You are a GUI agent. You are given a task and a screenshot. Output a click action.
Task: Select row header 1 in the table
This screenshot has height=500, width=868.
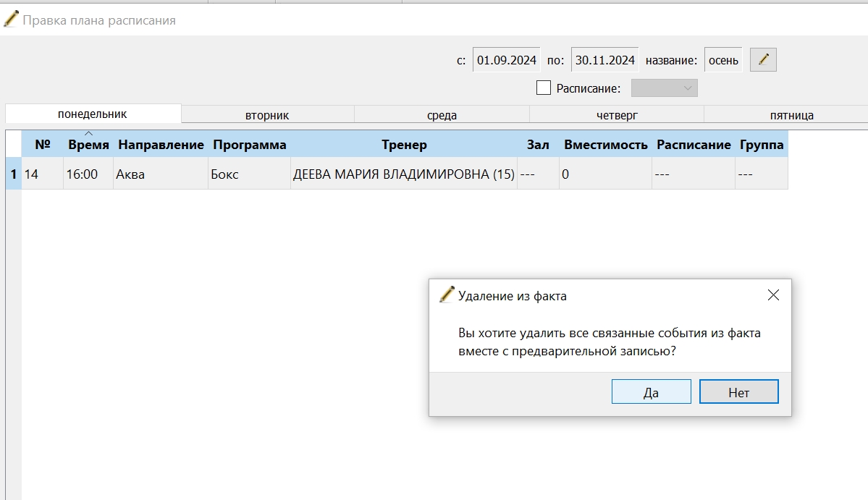pos(13,174)
